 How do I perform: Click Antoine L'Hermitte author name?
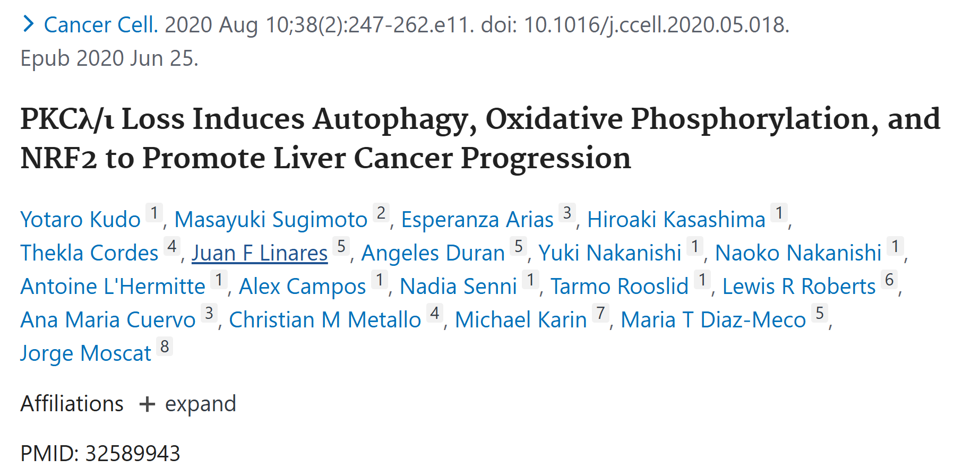point(113,287)
